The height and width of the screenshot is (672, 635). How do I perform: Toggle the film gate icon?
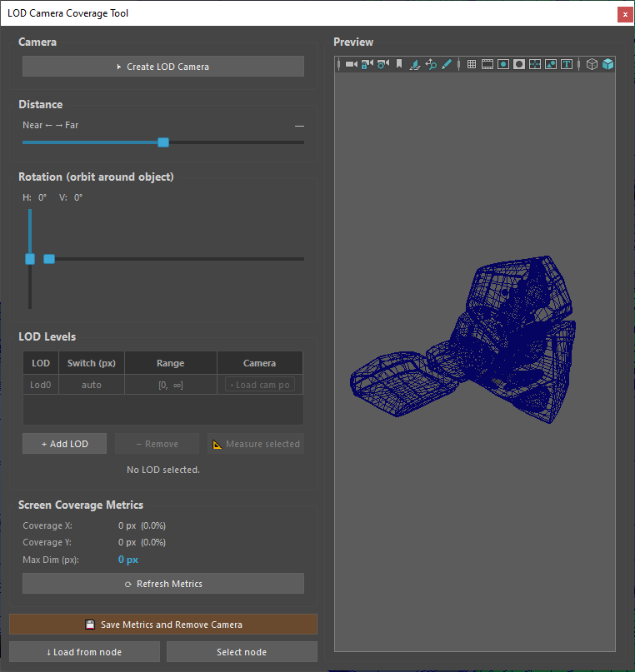click(487, 64)
